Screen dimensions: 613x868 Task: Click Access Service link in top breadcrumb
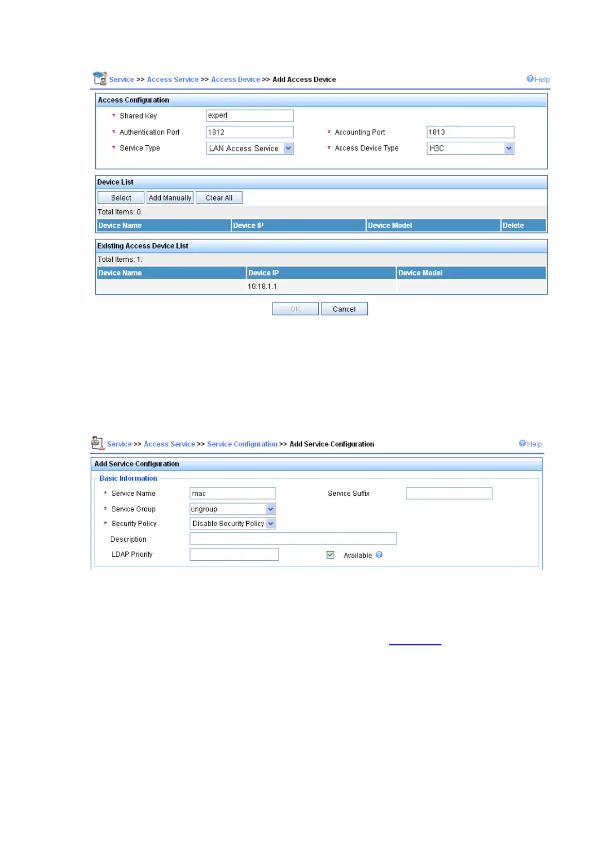173,79
